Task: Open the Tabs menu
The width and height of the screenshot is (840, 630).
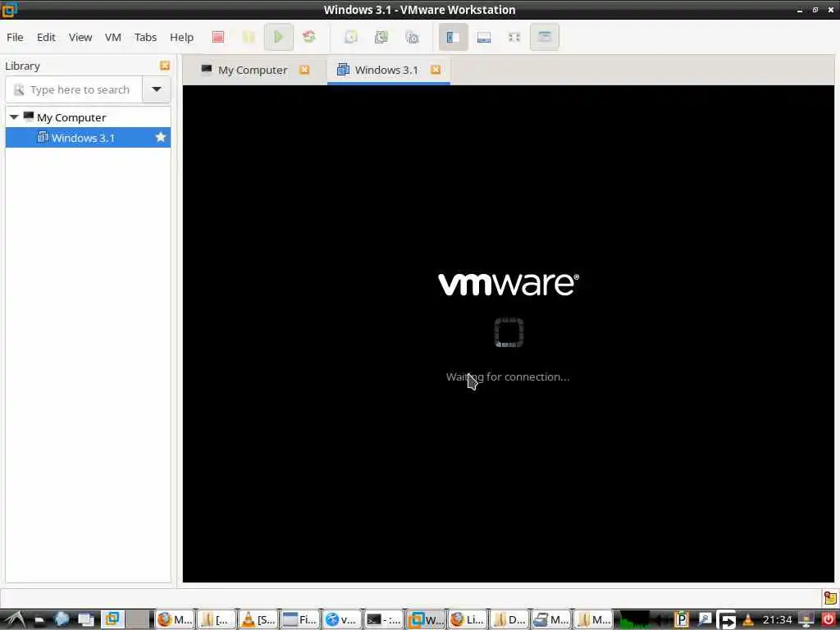Action: (x=145, y=37)
